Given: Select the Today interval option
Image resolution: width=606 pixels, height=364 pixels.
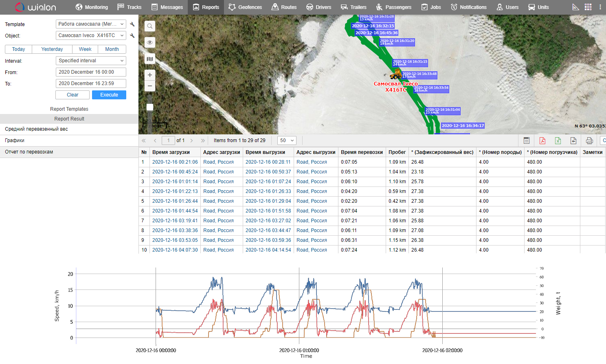Looking at the screenshot, I should (x=18, y=49).
